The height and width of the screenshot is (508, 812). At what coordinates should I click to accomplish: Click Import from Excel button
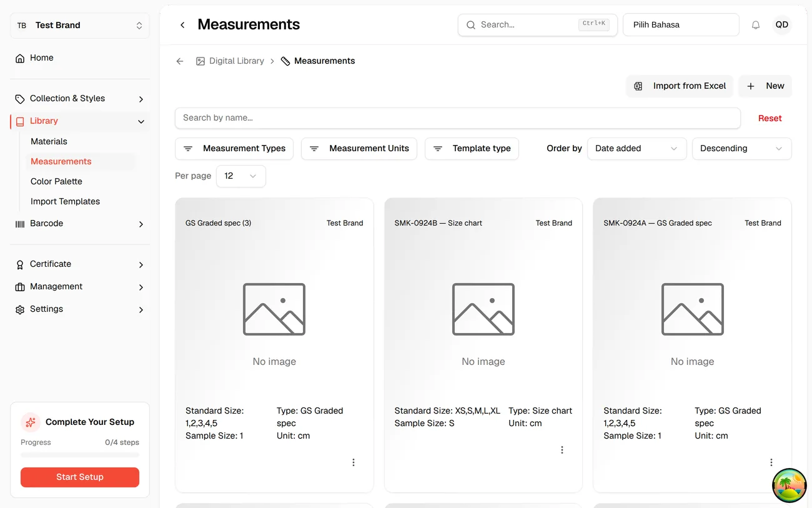[680, 86]
